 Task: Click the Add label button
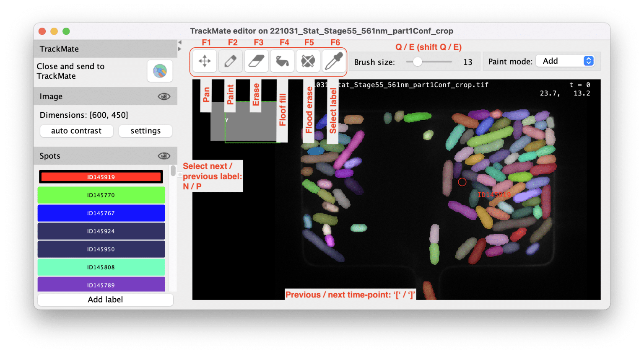point(105,299)
